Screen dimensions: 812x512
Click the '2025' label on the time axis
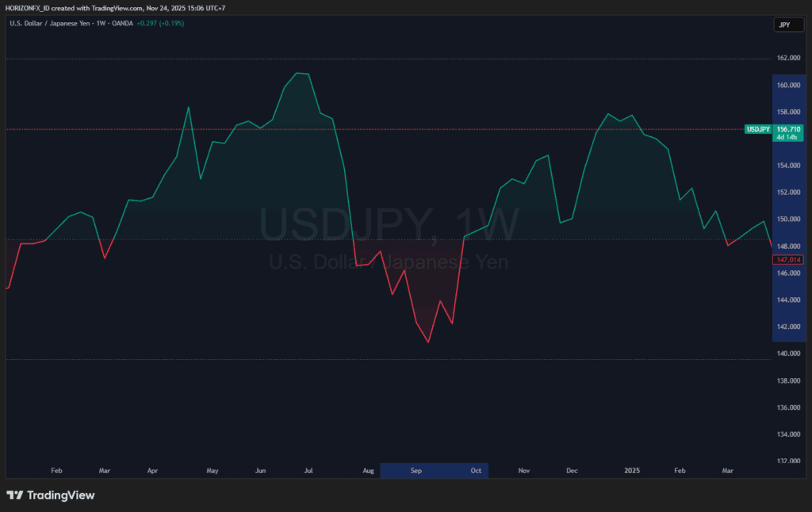coord(631,470)
